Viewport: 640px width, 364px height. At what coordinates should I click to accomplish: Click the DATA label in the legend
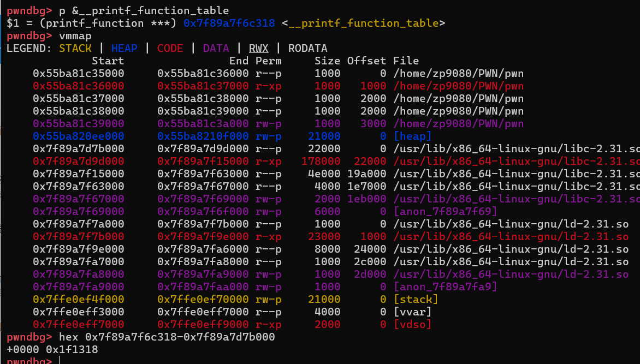(x=216, y=49)
